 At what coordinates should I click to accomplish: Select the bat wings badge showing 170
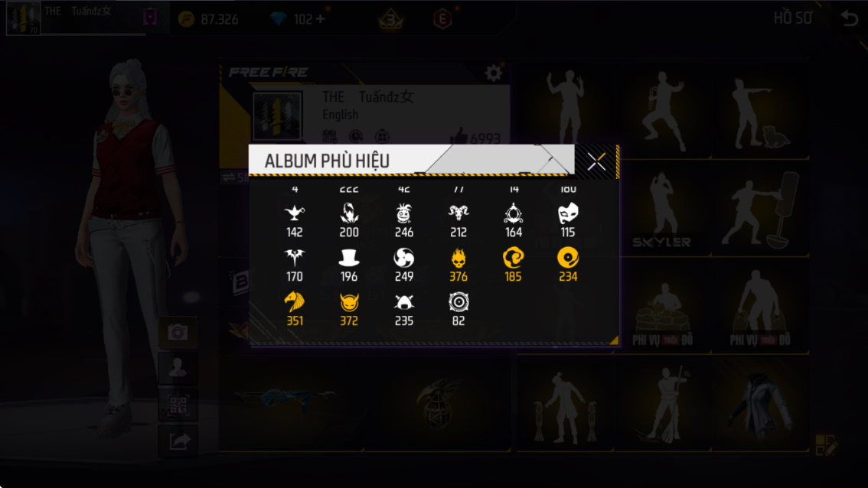[x=295, y=265]
